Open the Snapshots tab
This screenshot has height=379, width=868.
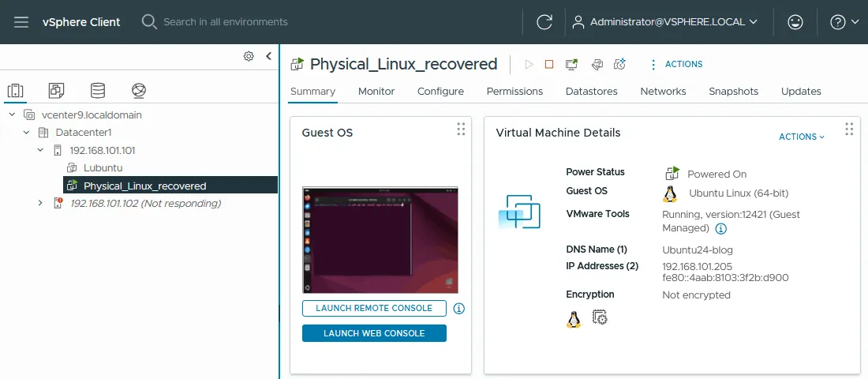tap(734, 92)
